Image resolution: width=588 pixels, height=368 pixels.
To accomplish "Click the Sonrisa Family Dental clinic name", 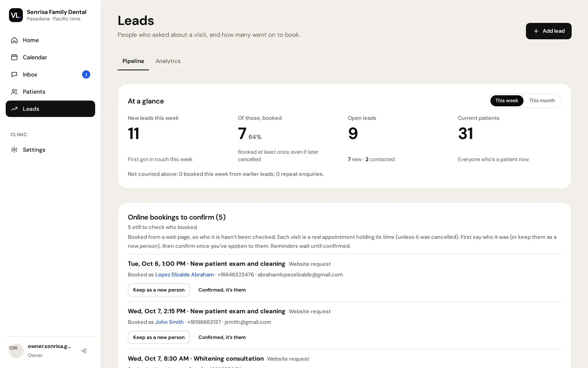I will (x=57, y=12).
